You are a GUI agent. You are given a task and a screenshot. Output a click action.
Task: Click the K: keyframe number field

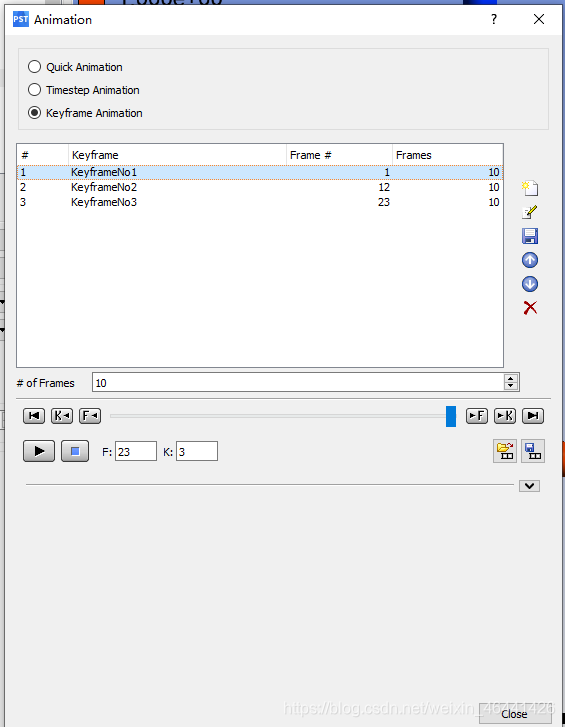click(x=197, y=452)
